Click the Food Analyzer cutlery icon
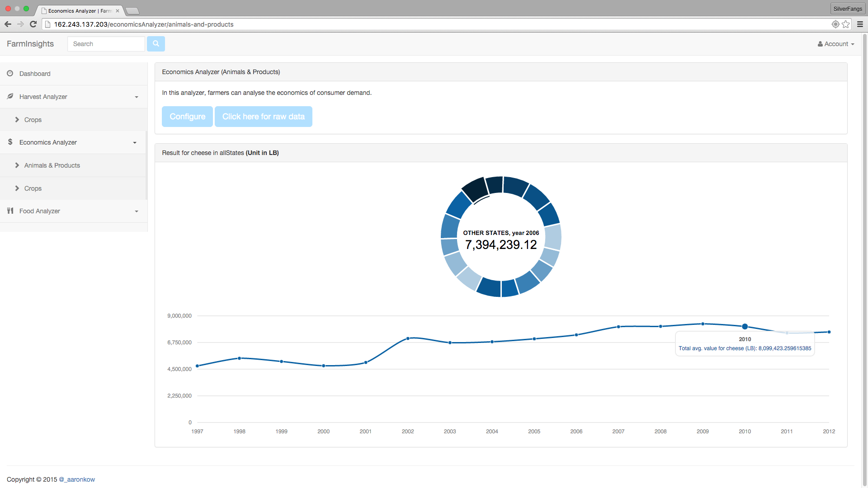Screen dimensions: 868x488 pyautogui.click(x=10, y=211)
